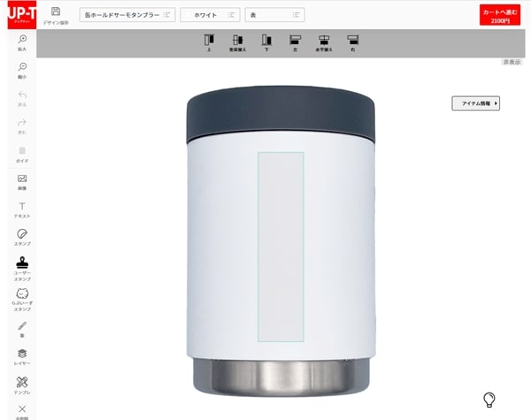This screenshot has width=531, height=420.
Task: Click the zoom out (縮小) tool
Action: click(x=22, y=71)
